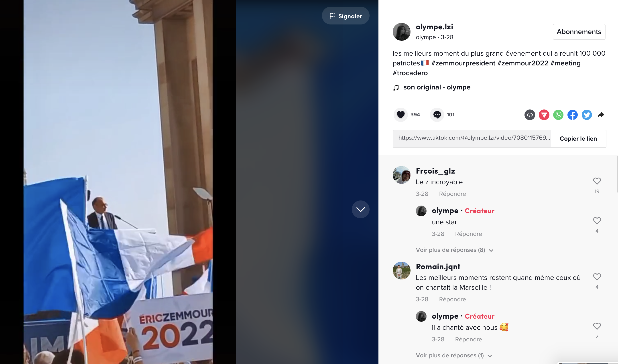Report video with Signaler button

click(346, 16)
